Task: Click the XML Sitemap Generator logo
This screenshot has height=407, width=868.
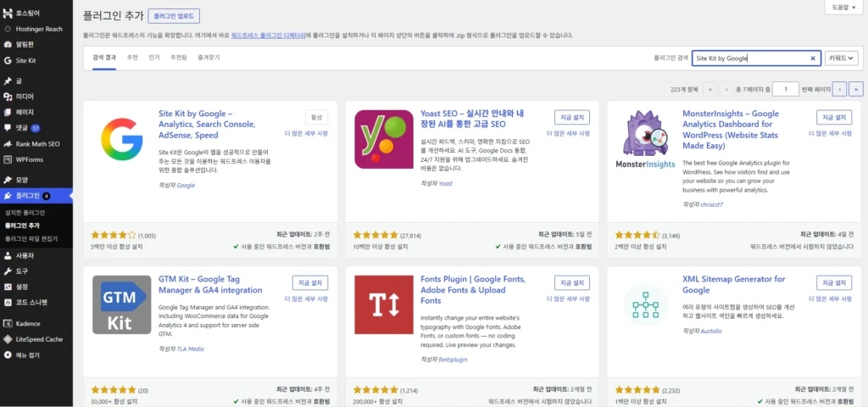Action: (645, 304)
